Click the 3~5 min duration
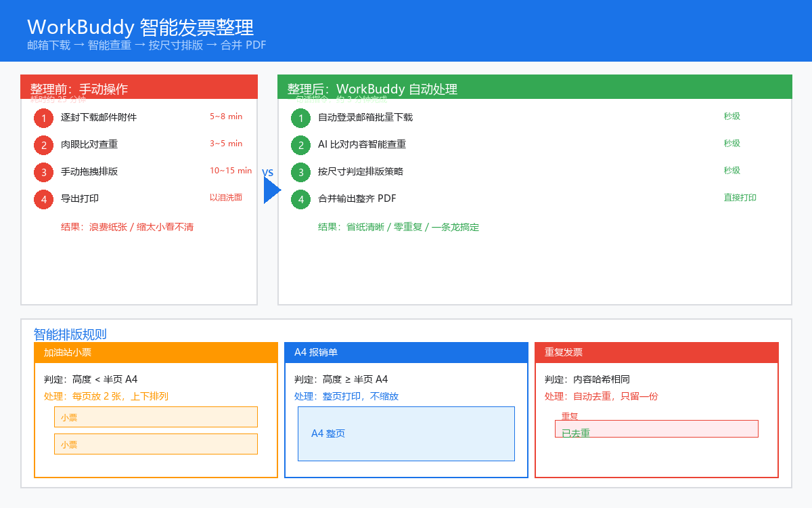Image resolution: width=812 pixels, height=508 pixels. [226, 144]
